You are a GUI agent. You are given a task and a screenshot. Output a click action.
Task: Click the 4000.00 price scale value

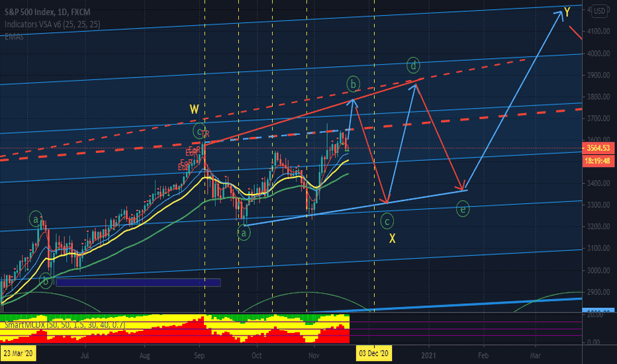click(598, 54)
